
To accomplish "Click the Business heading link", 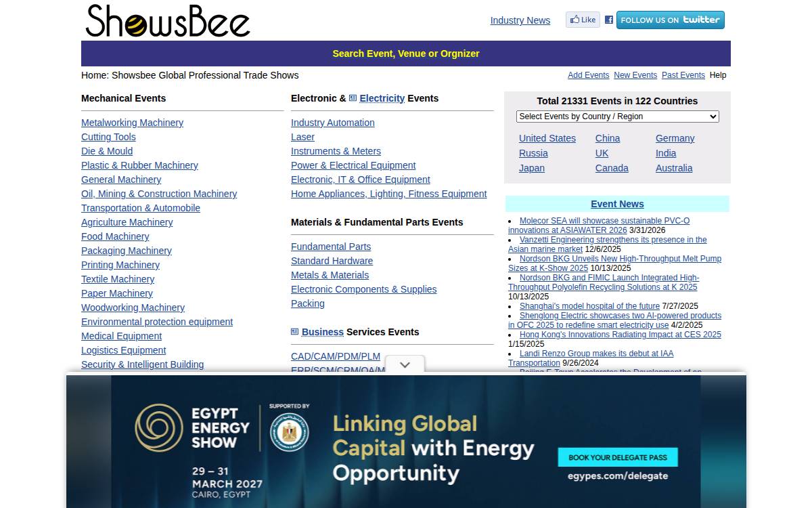I will [322, 332].
